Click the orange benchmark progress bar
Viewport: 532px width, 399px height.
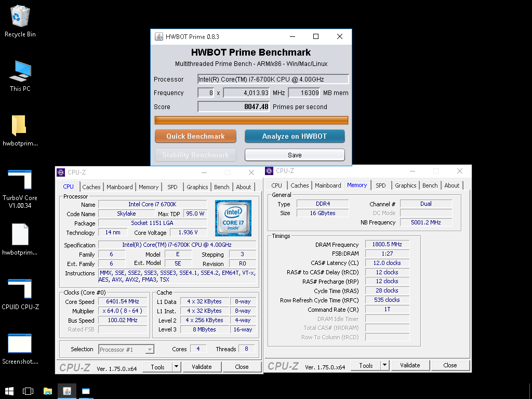pyautogui.click(x=251, y=120)
